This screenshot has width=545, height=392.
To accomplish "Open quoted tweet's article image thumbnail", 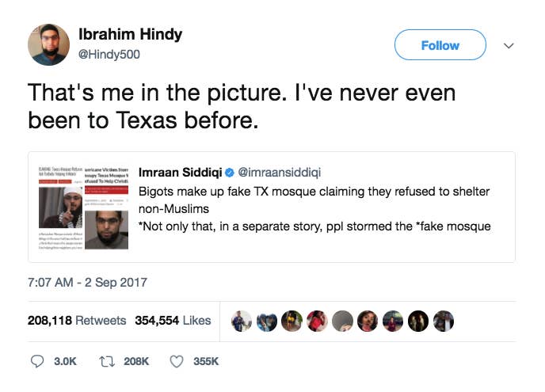I will (83, 207).
